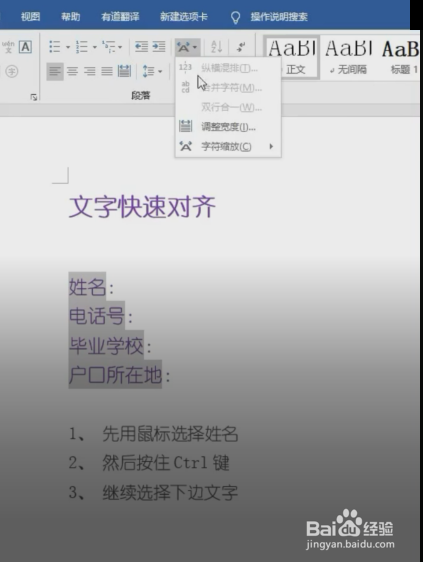Select 合并字符(M) menu item
The height and width of the screenshot is (562, 423).
[228, 87]
